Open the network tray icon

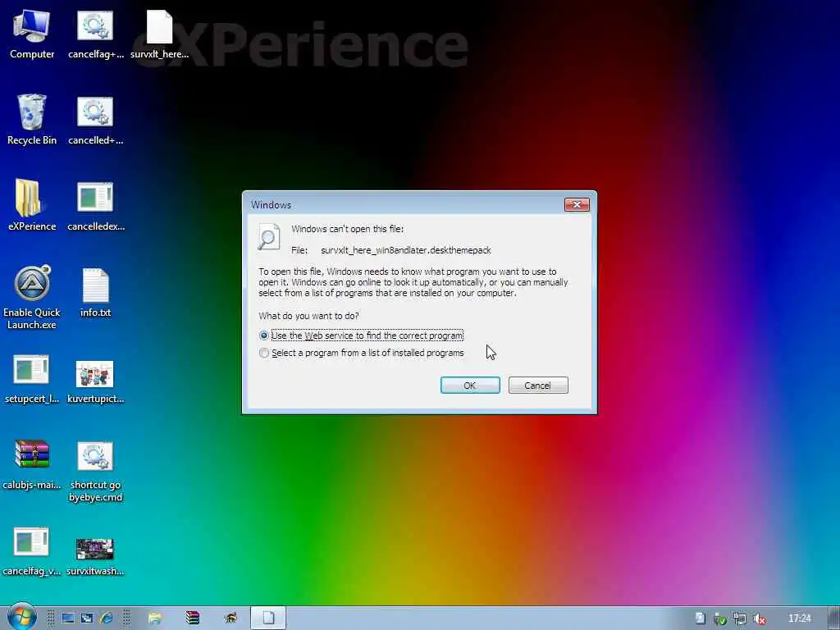point(740,619)
